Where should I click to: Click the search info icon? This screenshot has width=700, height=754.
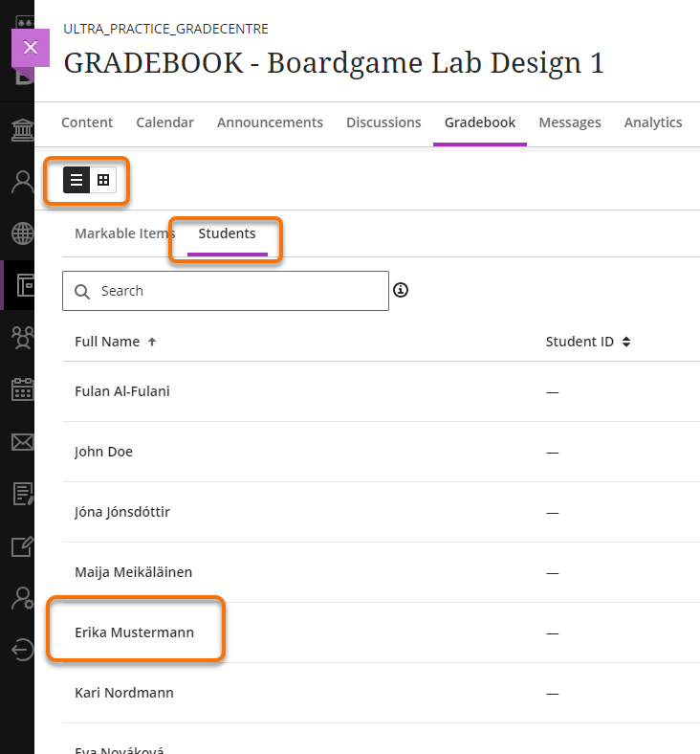tap(401, 290)
